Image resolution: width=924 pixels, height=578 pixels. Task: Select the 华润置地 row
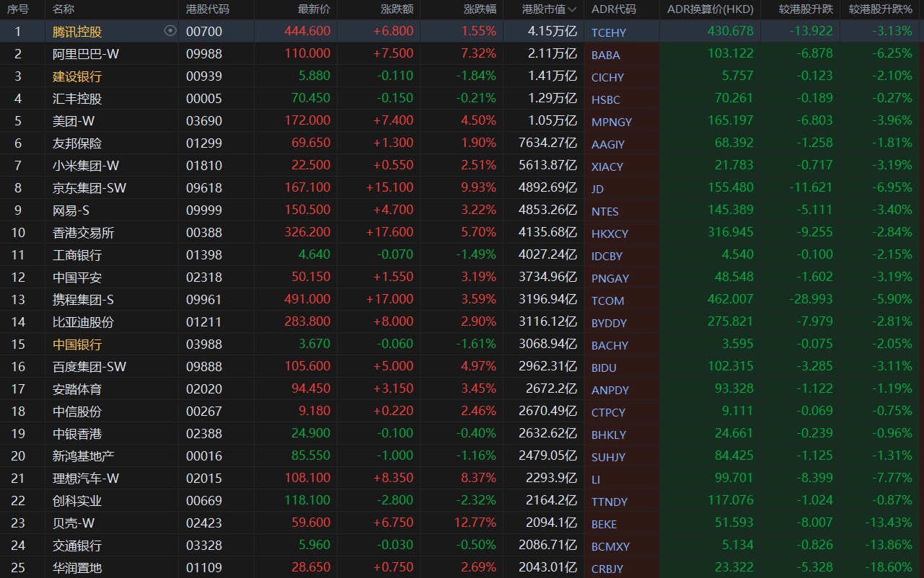click(x=462, y=567)
